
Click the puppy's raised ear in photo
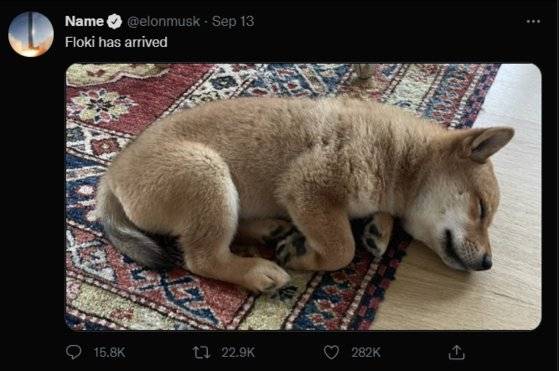[x=488, y=143]
